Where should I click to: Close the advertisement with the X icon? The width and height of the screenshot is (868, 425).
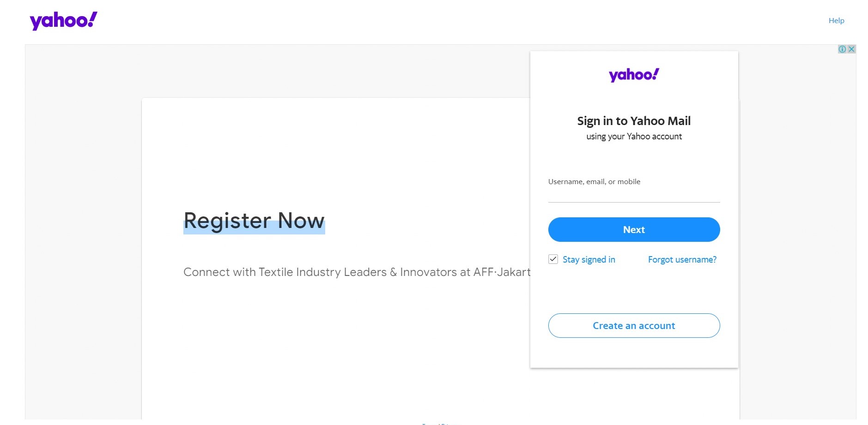click(851, 49)
